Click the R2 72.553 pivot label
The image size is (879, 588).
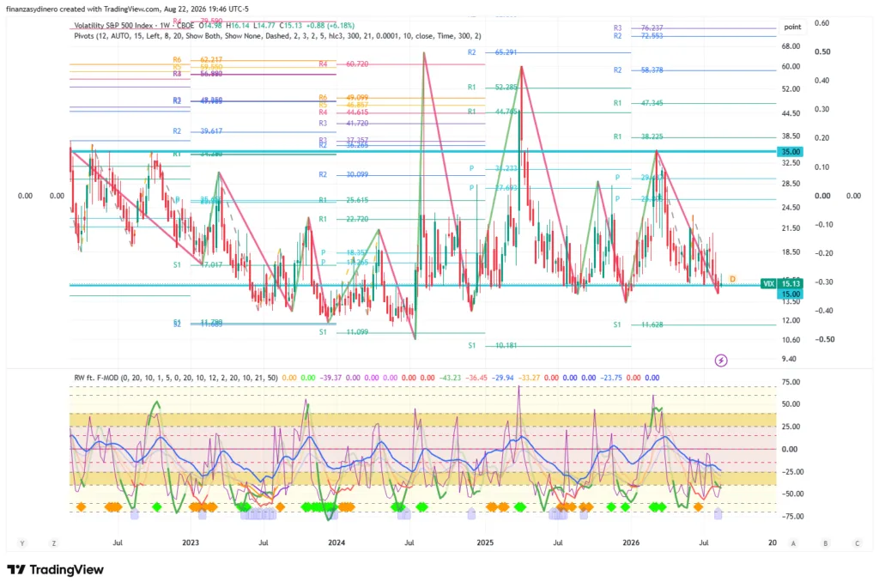[638, 36]
